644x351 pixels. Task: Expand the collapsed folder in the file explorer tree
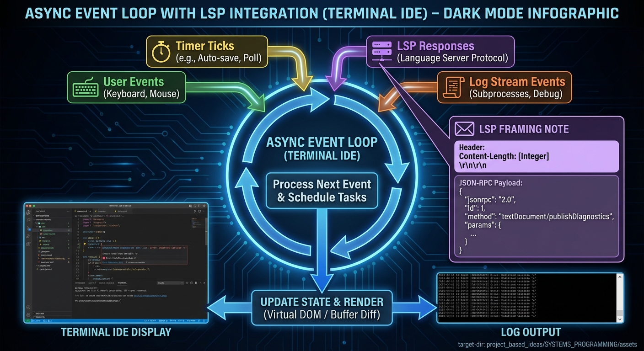click(38, 266)
